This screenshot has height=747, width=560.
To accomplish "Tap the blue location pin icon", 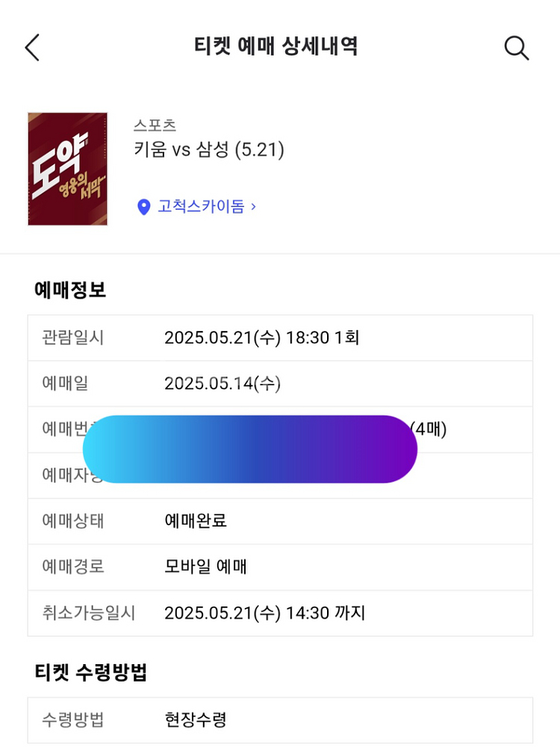I will [x=143, y=207].
